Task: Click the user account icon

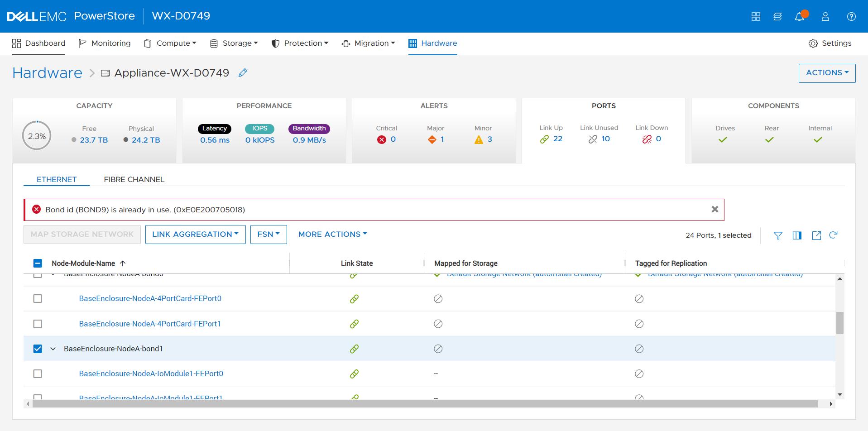Action: tap(825, 17)
